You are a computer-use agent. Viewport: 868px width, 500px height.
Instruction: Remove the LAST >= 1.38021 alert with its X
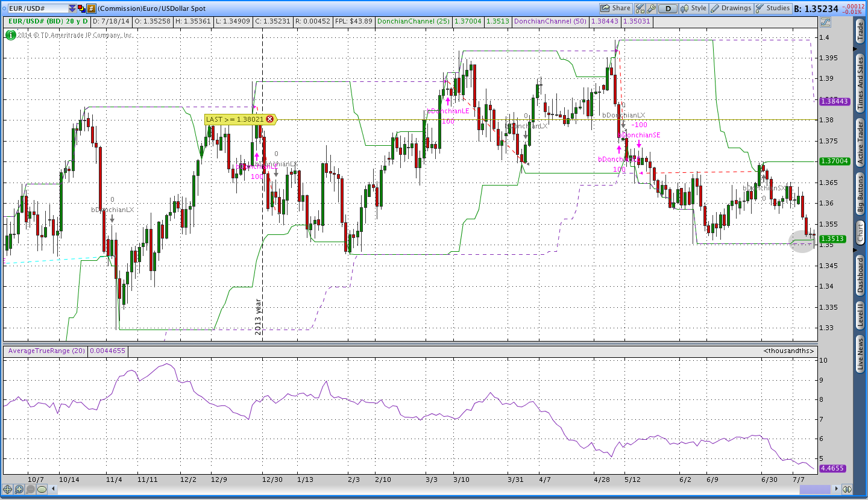[x=269, y=119]
